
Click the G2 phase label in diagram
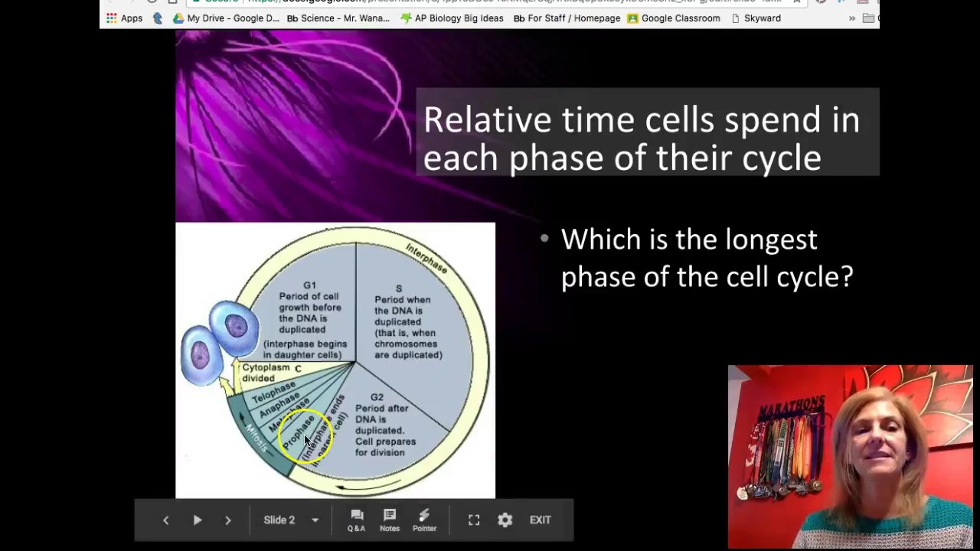pyautogui.click(x=377, y=397)
